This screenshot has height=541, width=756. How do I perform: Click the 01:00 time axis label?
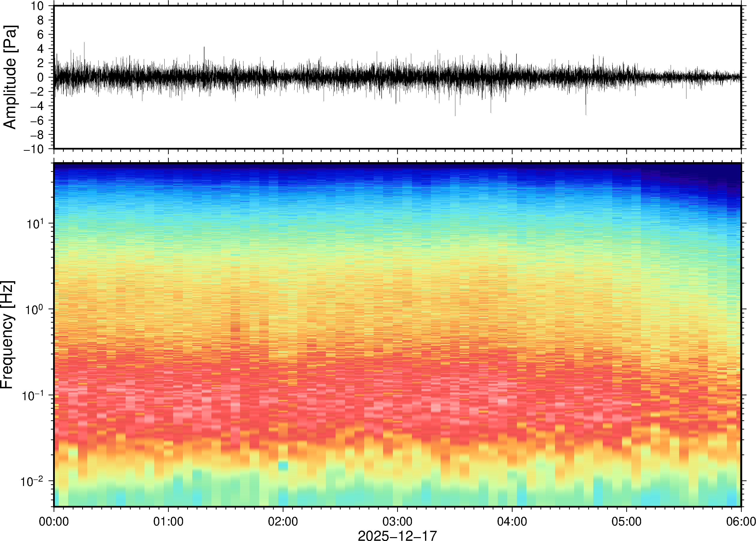coord(168,521)
